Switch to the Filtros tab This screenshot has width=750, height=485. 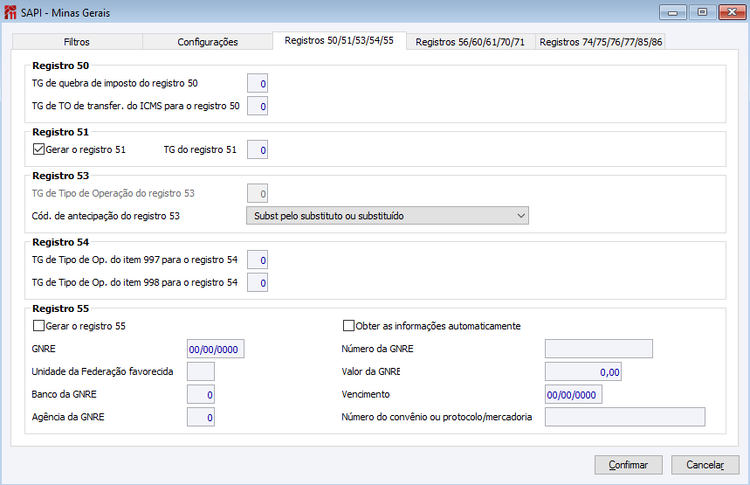77,42
